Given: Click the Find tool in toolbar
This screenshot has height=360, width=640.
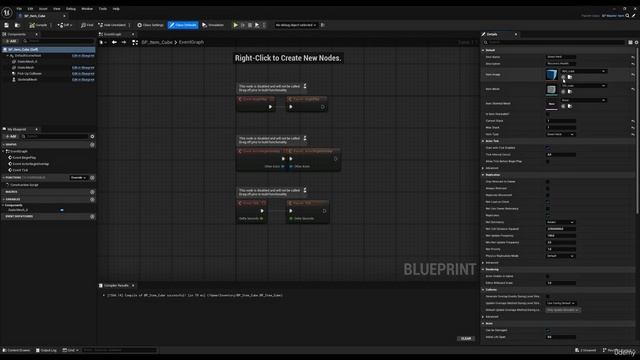Looking at the screenshot, I should 87,25.
